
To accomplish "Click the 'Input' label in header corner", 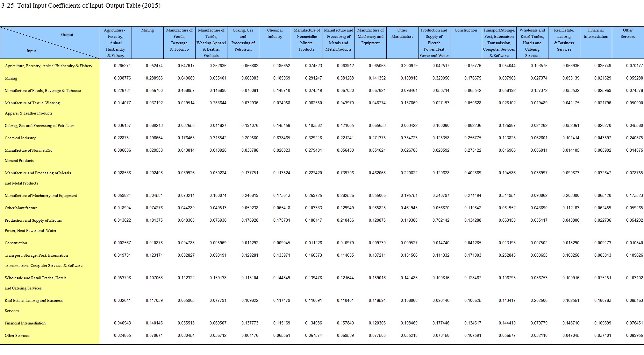I will 31,51.
